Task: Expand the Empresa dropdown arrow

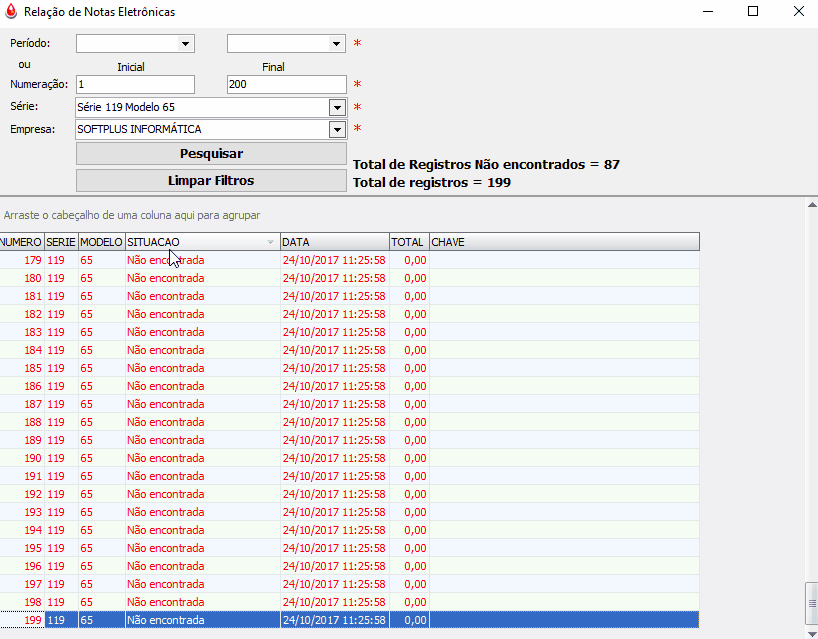Action: click(x=338, y=129)
